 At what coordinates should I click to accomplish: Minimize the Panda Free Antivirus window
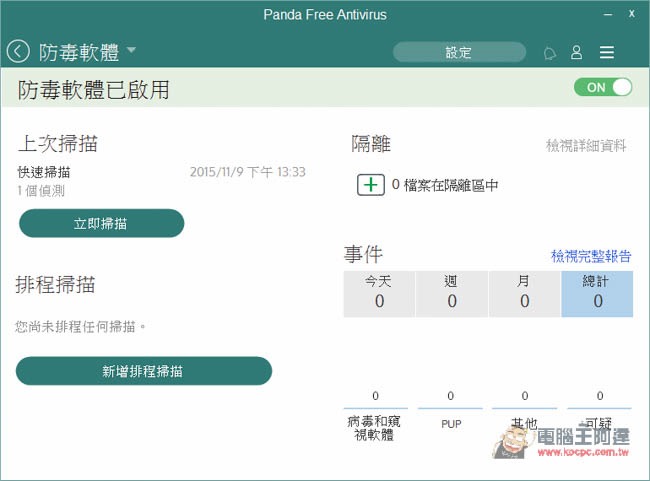tap(608, 15)
